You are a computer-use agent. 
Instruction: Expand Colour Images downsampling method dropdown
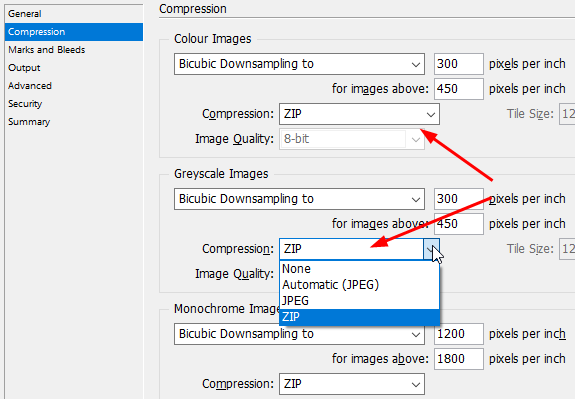(x=299, y=64)
